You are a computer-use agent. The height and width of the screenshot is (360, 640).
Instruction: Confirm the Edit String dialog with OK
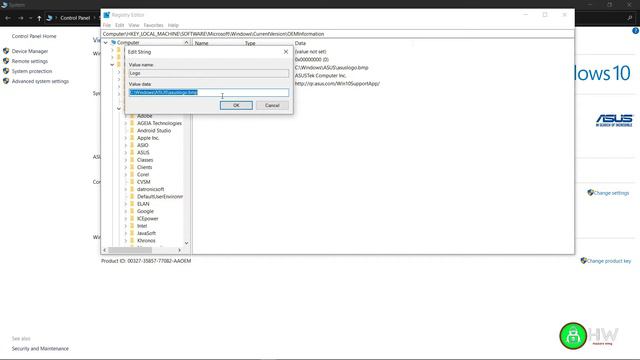tap(236, 105)
